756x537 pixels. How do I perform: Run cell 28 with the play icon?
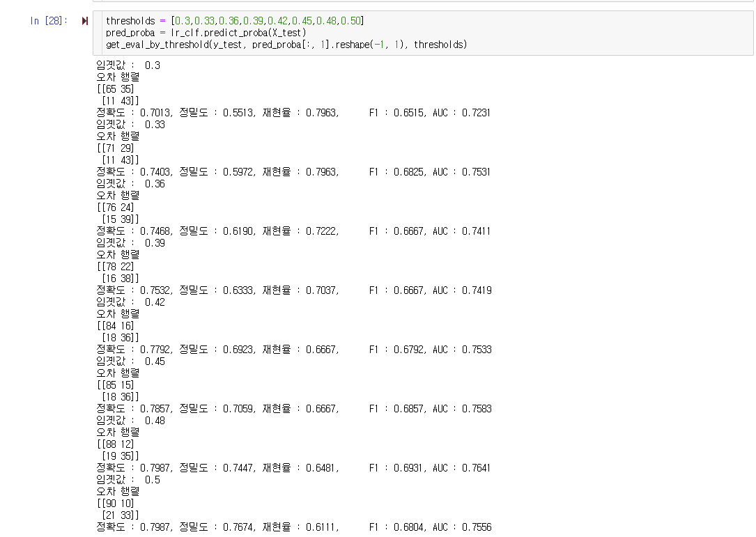tap(85, 21)
